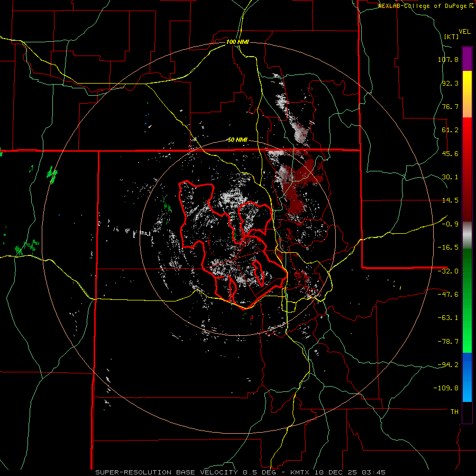
Task: Click the blue segment of the velocity color bar
Action: (x=467, y=377)
